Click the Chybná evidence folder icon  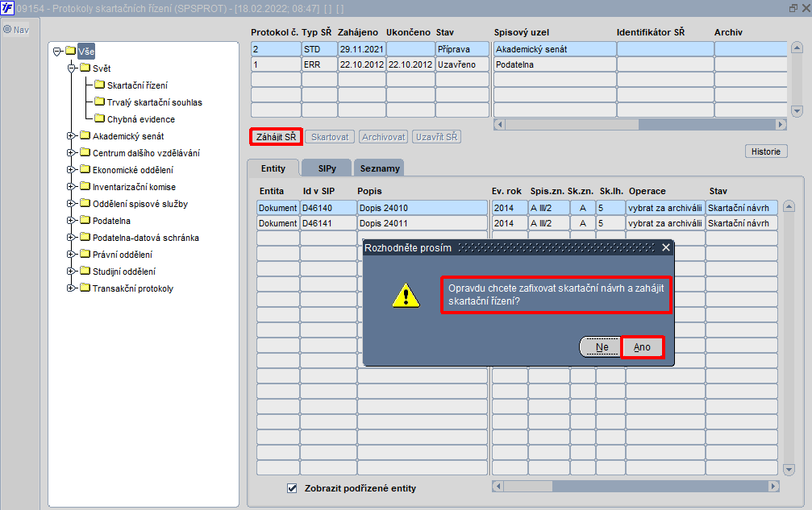[x=100, y=119]
